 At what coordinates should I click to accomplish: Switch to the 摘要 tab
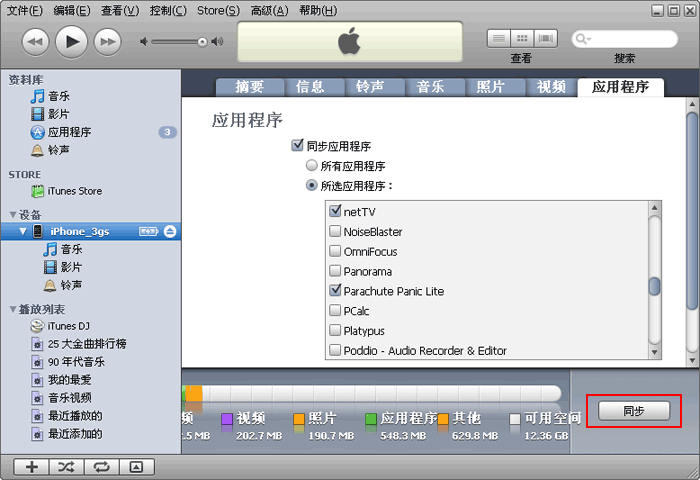tap(249, 86)
